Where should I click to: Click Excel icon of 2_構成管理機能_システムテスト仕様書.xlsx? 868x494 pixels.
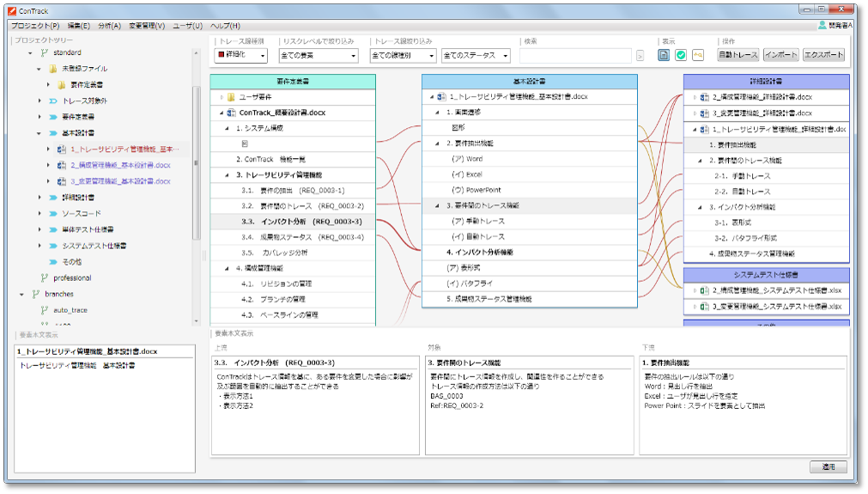tap(705, 290)
